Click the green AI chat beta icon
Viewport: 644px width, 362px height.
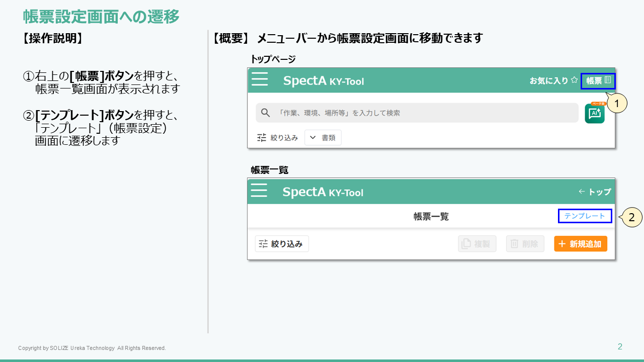click(595, 113)
